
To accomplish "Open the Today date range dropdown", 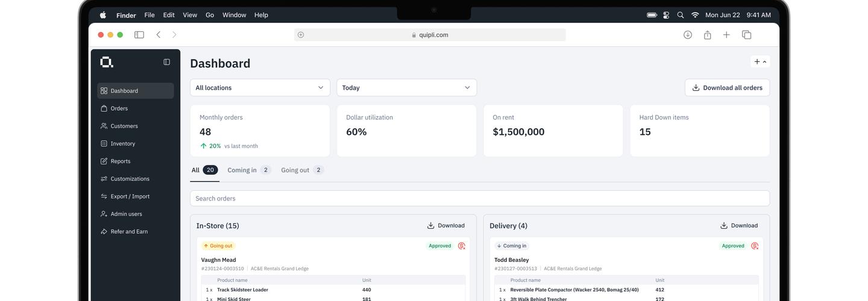I will pos(406,88).
